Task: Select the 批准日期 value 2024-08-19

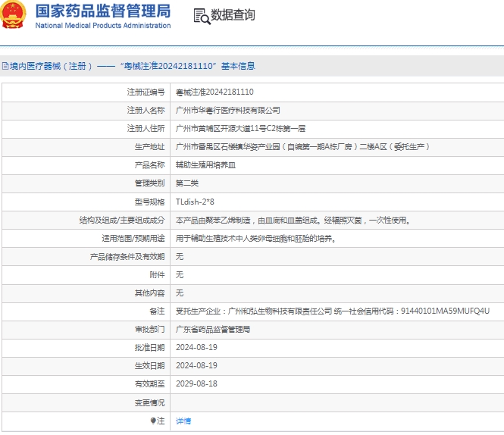Action: [x=196, y=348]
